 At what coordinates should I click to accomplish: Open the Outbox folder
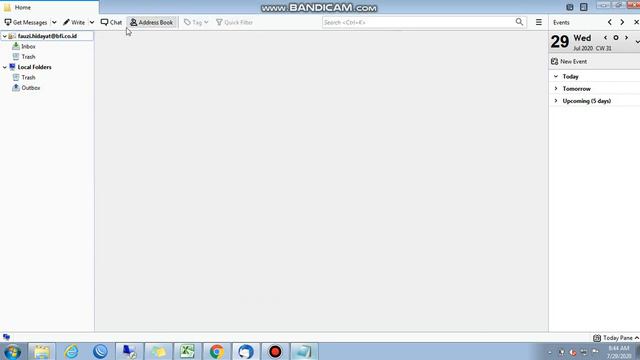pos(31,88)
